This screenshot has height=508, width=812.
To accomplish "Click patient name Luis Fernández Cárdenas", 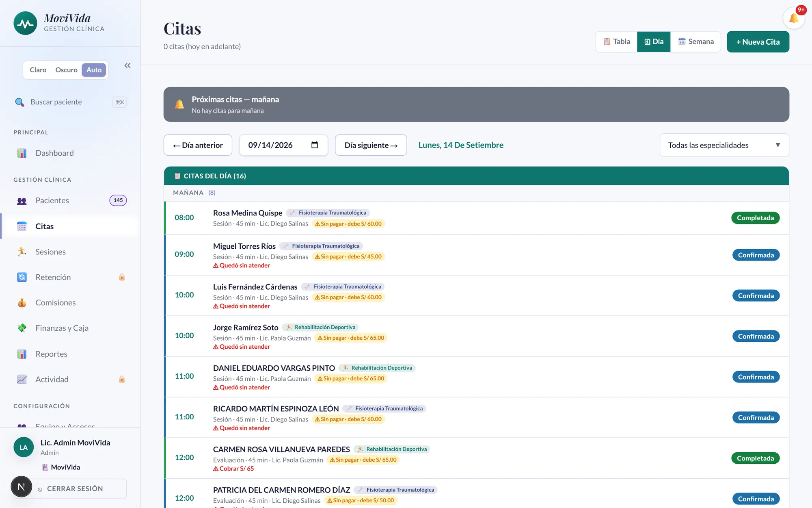I will coord(255,287).
